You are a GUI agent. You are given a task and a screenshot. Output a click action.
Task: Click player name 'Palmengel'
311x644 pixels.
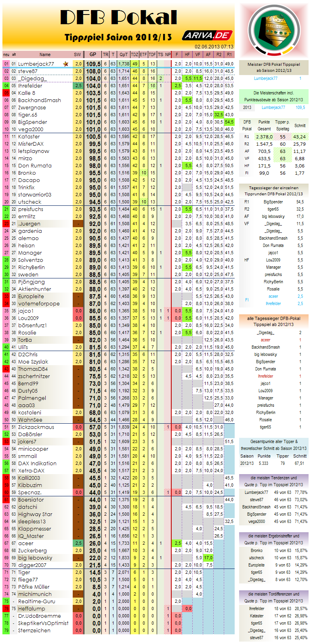pyautogui.click(x=32, y=398)
